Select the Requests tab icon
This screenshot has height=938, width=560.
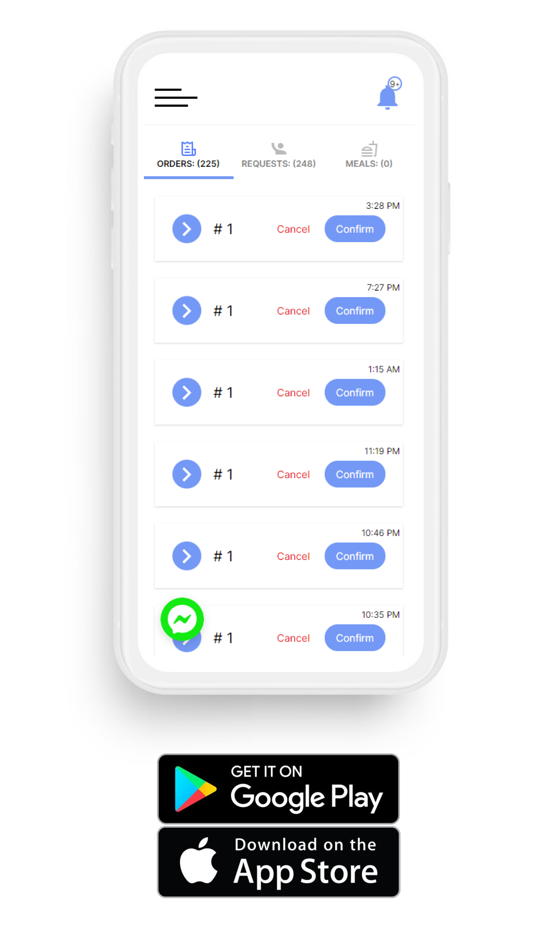coord(279,148)
